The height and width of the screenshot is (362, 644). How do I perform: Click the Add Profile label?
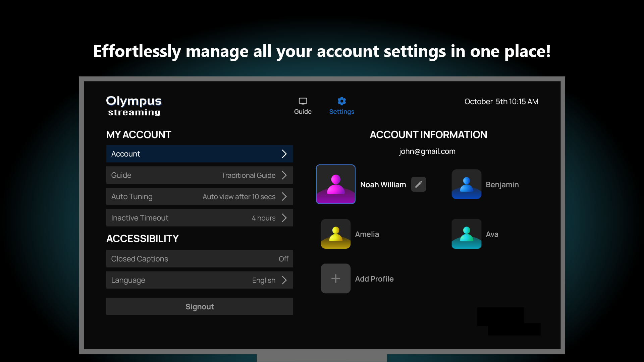[374, 279]
